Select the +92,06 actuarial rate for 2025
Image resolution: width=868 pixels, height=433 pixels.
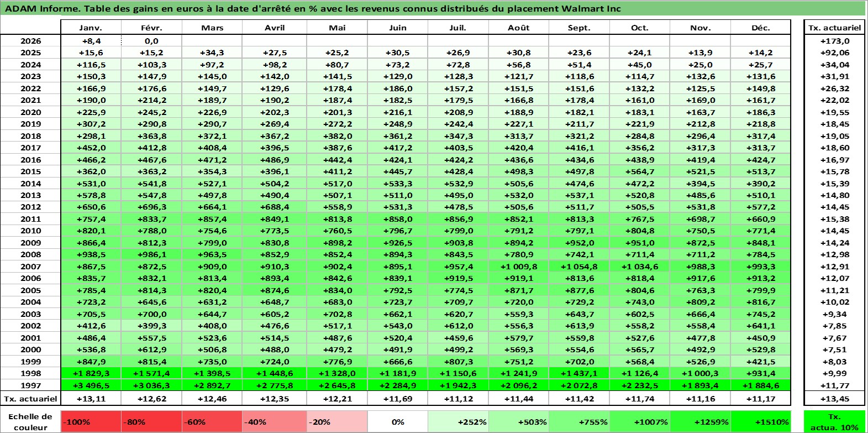coord(834,53)
